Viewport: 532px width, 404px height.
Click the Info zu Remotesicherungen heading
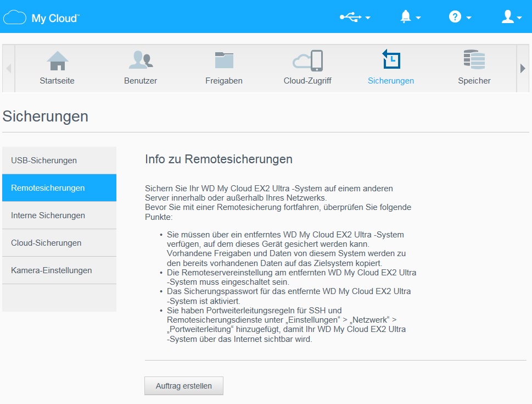(219, 159)
